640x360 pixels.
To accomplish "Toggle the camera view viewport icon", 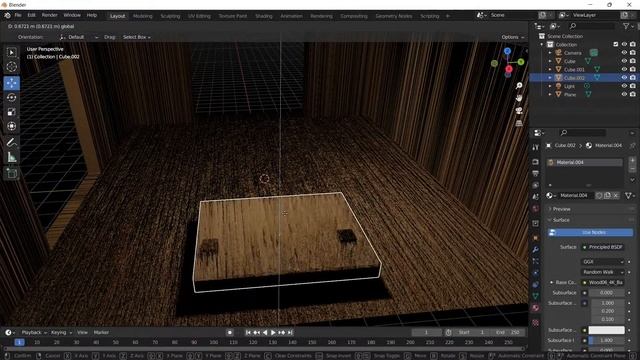I will click(519, 111).
